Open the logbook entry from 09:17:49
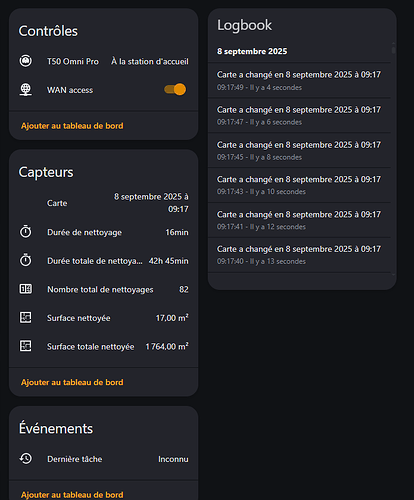 pos(299,80)
